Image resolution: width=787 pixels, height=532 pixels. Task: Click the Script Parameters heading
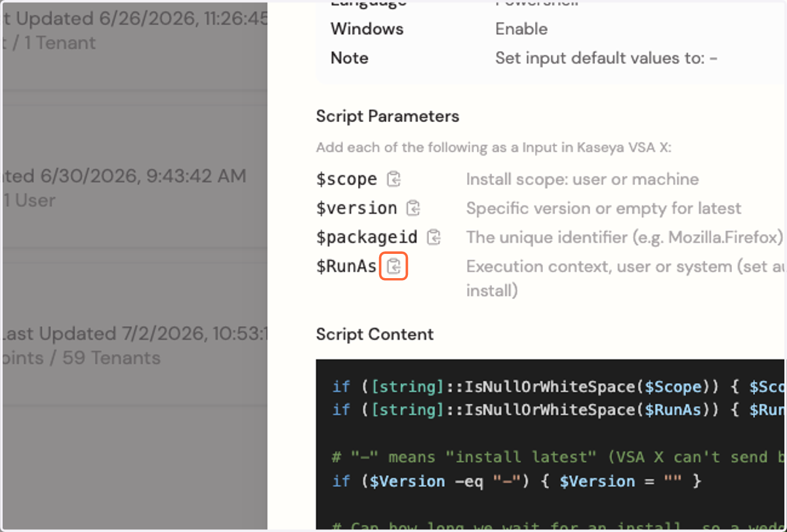point(388,117)
